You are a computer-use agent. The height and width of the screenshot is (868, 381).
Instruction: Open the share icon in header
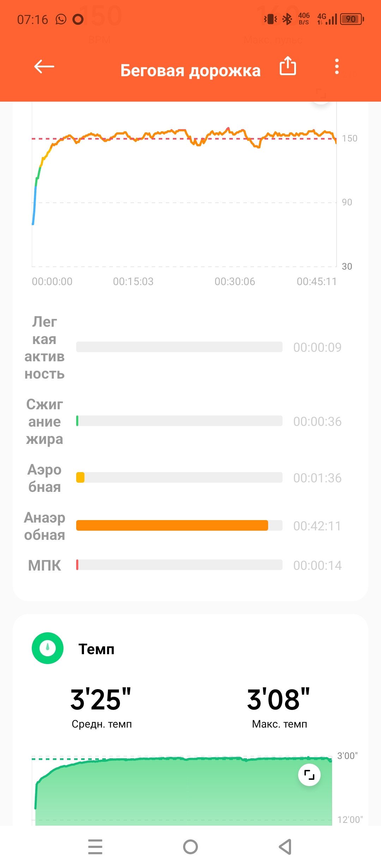[288, 66]
